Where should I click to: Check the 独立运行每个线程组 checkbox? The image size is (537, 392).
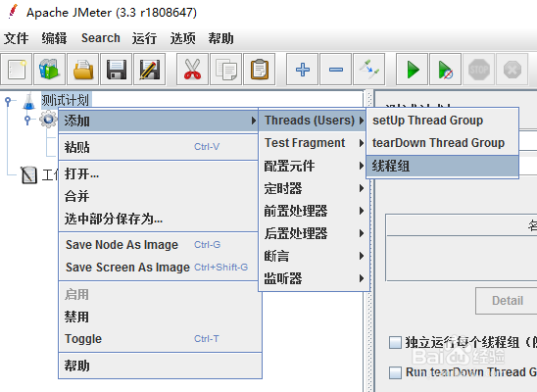tap(395, 342)
